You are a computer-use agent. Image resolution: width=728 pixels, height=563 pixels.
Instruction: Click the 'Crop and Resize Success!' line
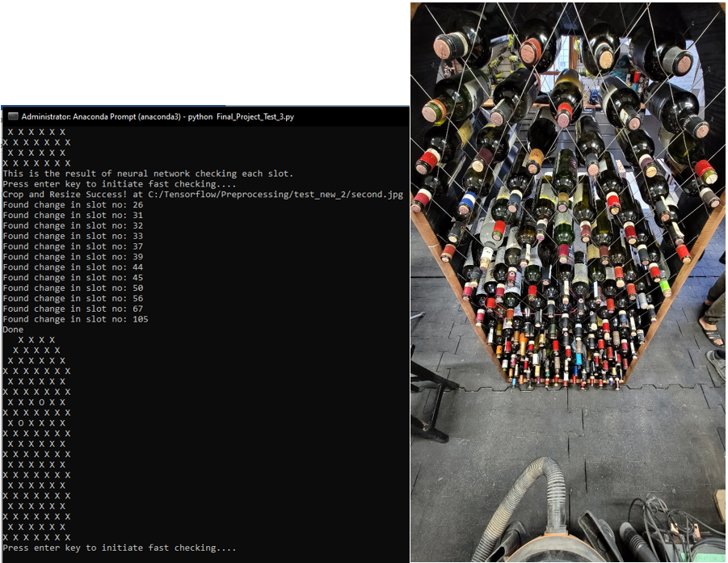203,195
